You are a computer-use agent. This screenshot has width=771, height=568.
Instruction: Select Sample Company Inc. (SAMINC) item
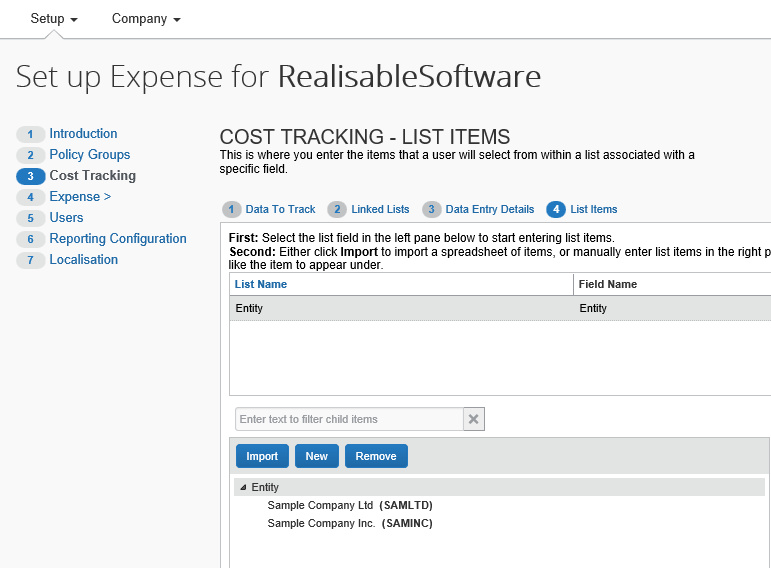(349, 523)
